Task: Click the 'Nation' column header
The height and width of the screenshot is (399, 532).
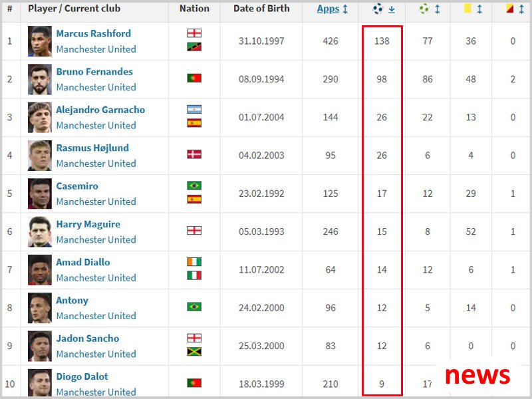Action: tap(194, 9)
